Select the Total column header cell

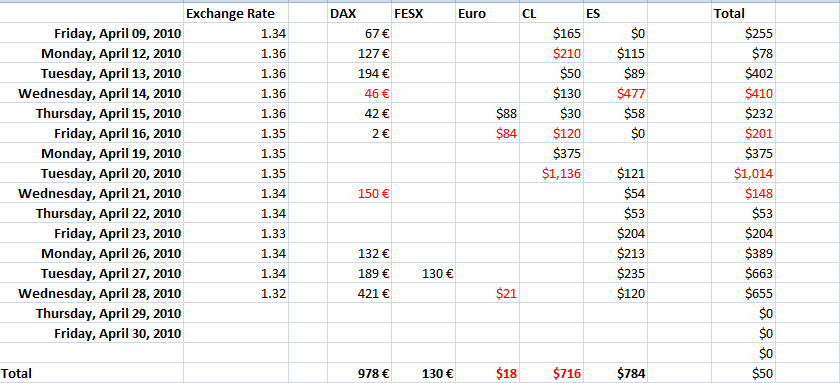[744, 14]
